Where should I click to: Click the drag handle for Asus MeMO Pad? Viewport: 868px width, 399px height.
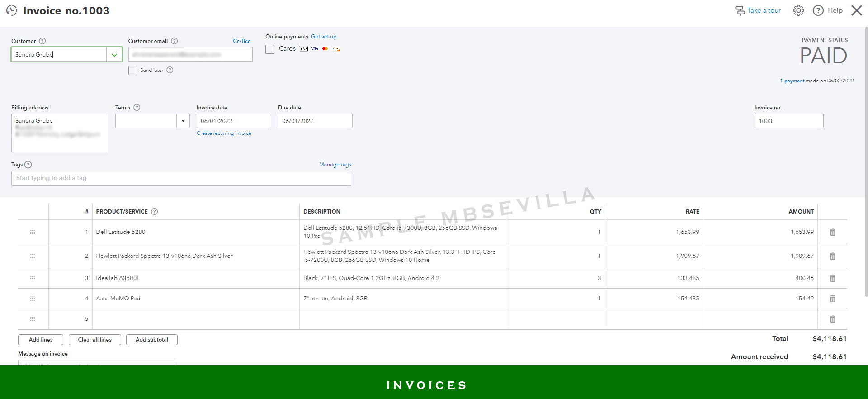[33, 299]
